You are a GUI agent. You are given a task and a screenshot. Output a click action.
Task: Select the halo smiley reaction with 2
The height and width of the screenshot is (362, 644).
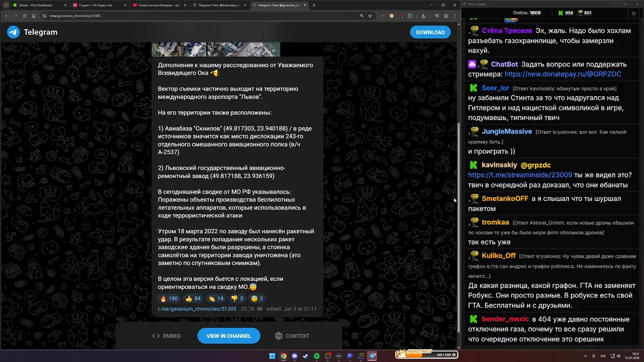coord(257,298)
